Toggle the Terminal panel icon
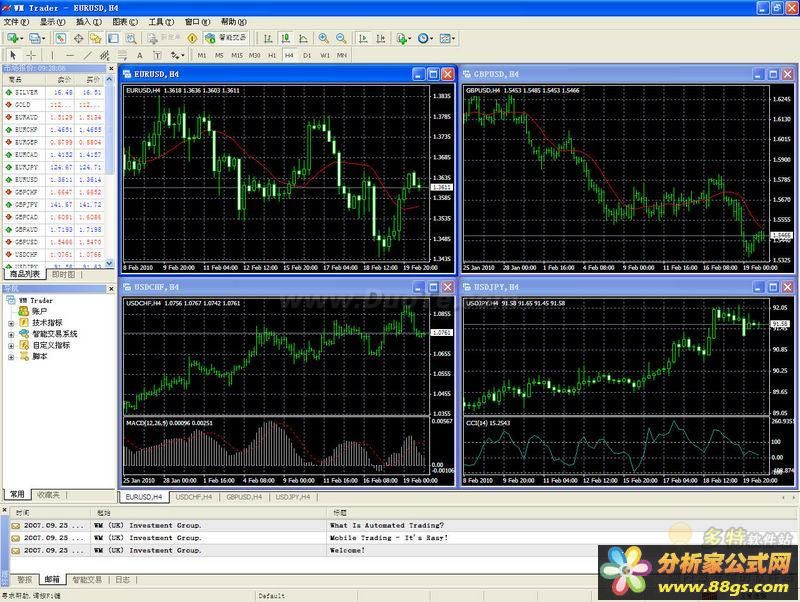This screenshot has height=602, width=800. tap(113, 38)
